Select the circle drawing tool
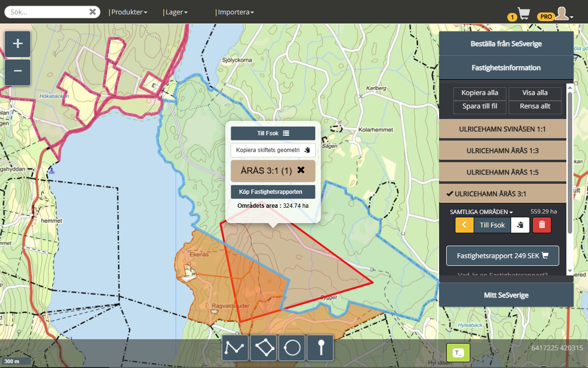 [292, 348]
